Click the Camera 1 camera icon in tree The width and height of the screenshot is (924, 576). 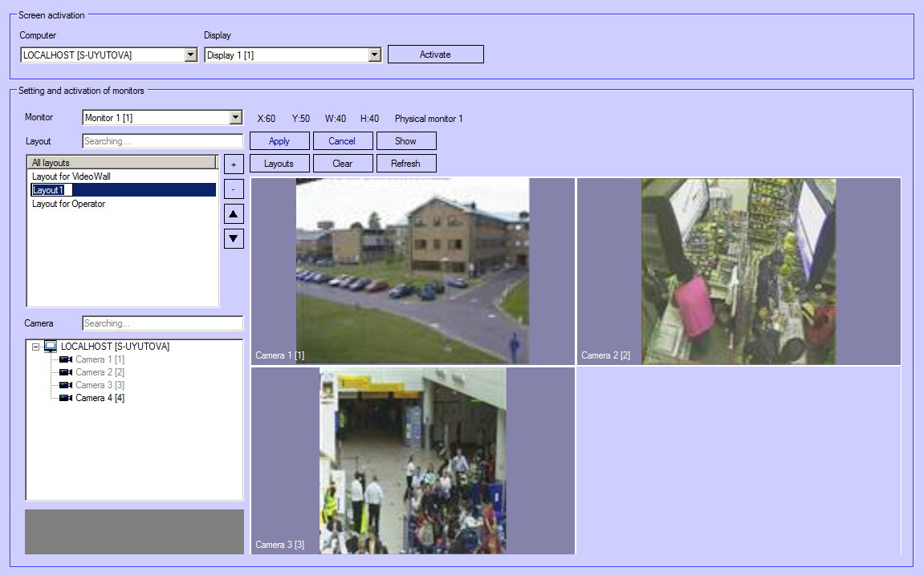[x=66, y=359]
